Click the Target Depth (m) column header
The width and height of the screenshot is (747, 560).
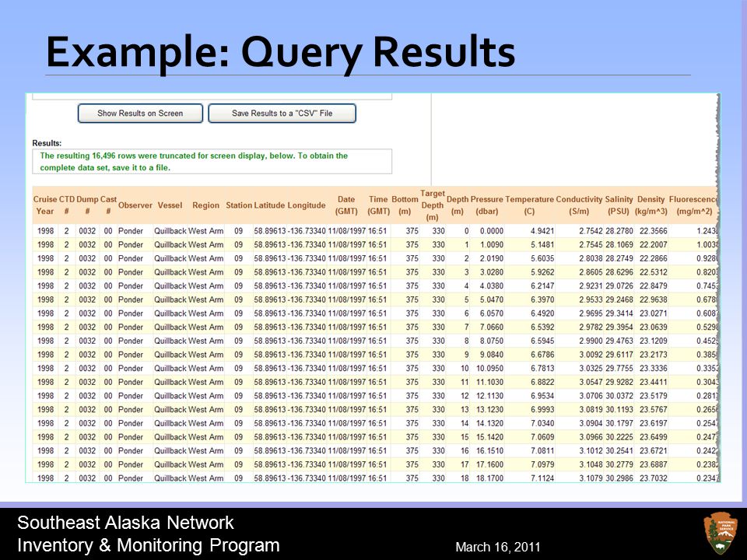pos(432,205)
